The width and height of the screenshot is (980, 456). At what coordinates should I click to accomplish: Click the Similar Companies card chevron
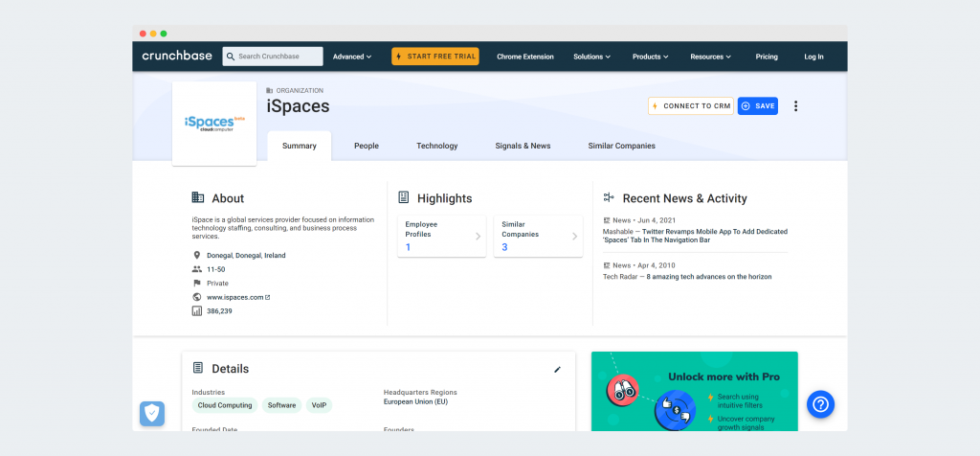pyautogui.click(x=574, y=237)
